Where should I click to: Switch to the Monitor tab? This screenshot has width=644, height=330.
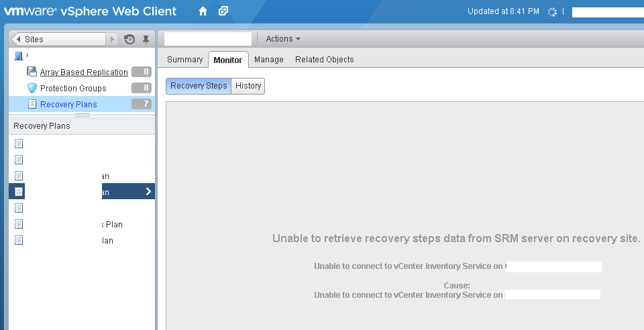[x=228, y=60]
